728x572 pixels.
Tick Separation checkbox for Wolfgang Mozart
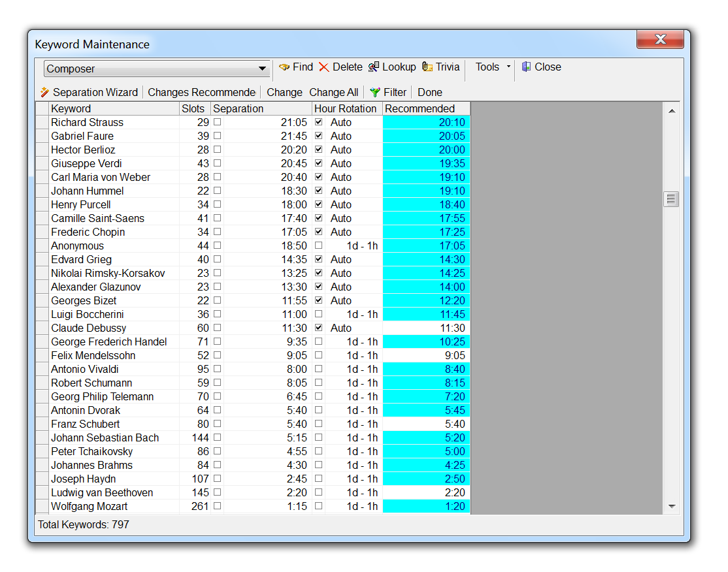pyautogui.click(x=218, y=506)
